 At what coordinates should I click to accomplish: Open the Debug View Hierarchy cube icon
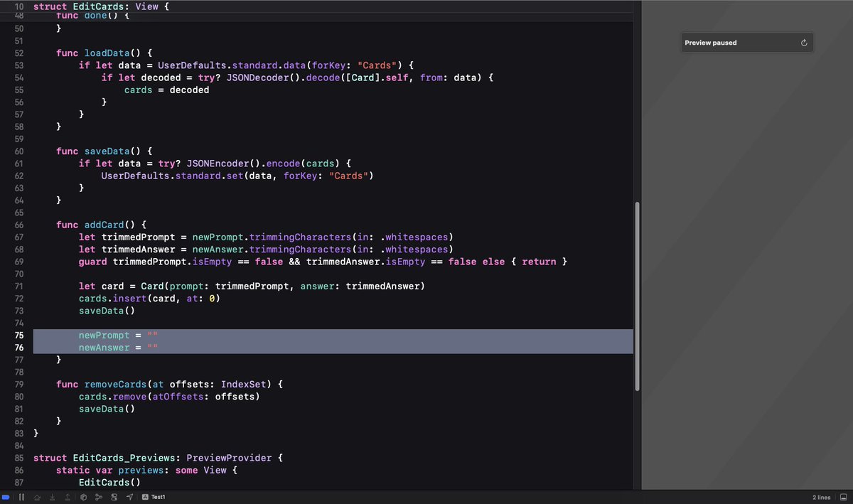click(83, 497)
